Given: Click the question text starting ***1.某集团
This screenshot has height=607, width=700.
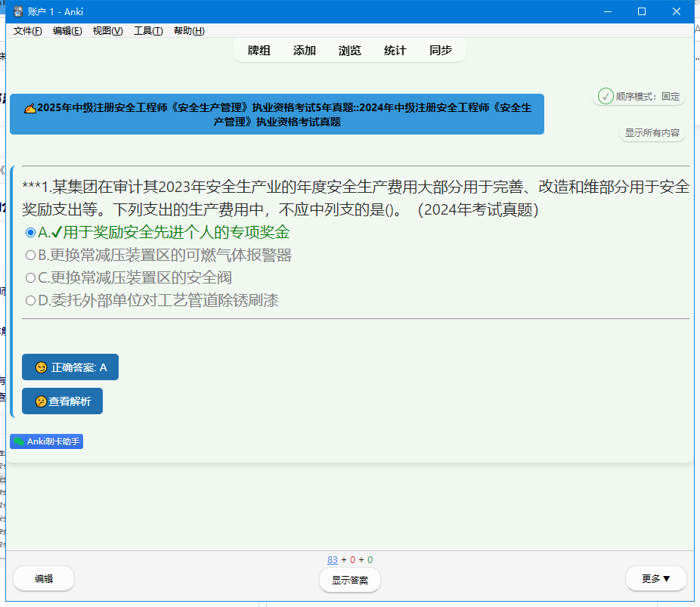Looking at the screenshot, I should pos(356,198).
